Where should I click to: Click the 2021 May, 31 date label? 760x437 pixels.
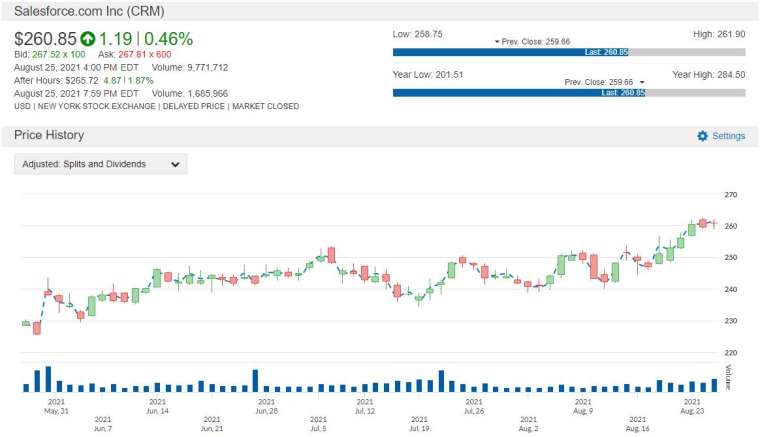(56, 406)
